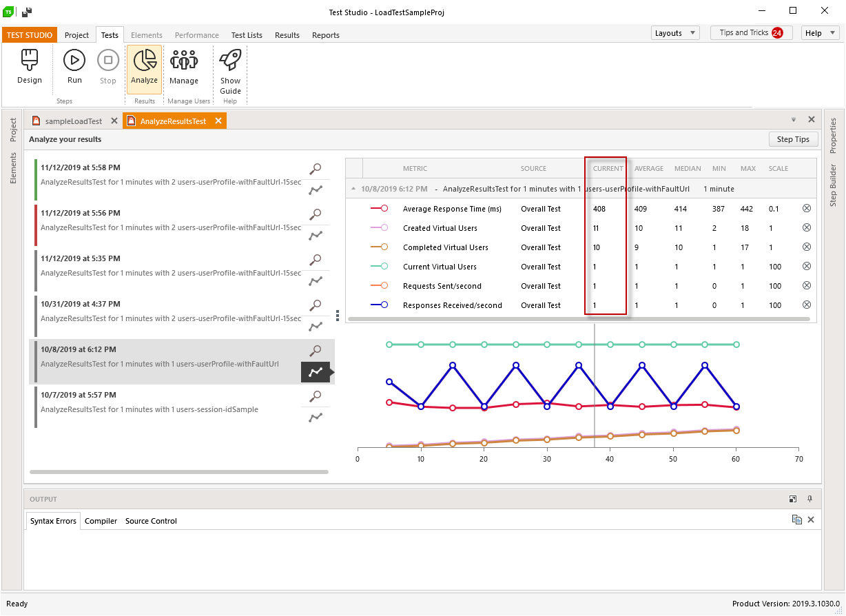This screenshot has width=846, height=616.
Task: Click selected chart icon for 10/8/2019 run
Action: pos(316,372)
